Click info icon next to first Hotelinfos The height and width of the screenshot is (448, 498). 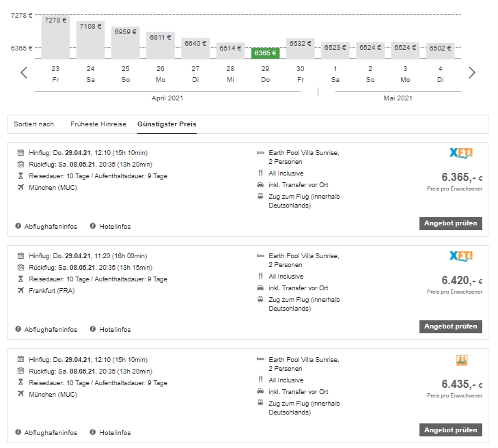[x=93, y=226]
